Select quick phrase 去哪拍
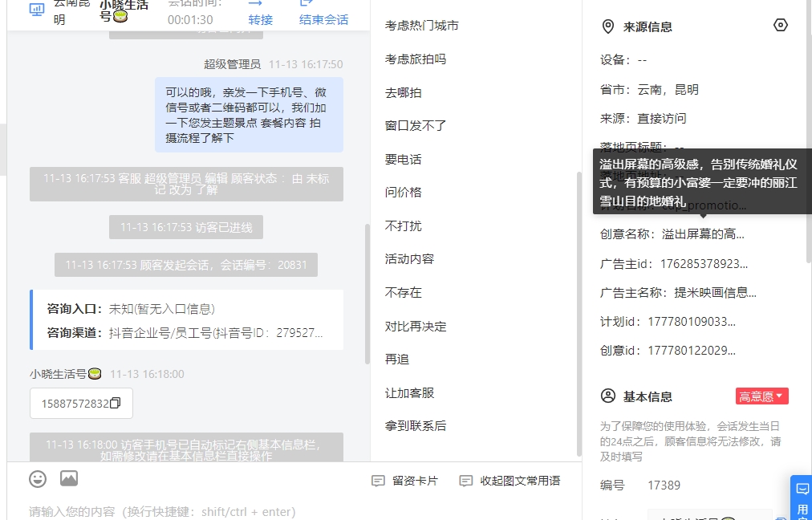The image size is (812, 520). [403, 93]
